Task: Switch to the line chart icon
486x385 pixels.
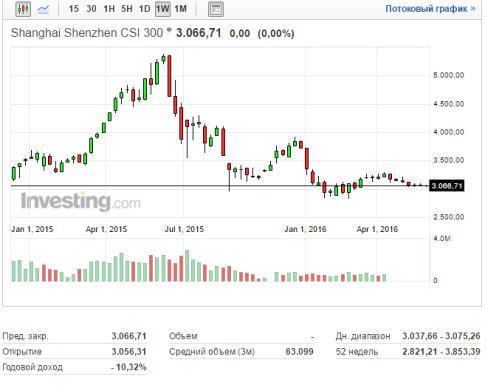Action: point(43,9)
